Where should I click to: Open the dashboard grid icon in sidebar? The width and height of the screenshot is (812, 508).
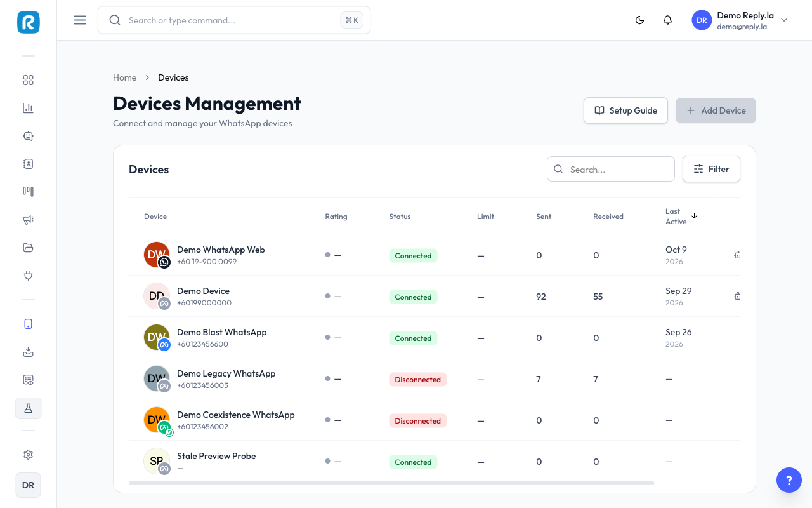[x=28, y=80]
